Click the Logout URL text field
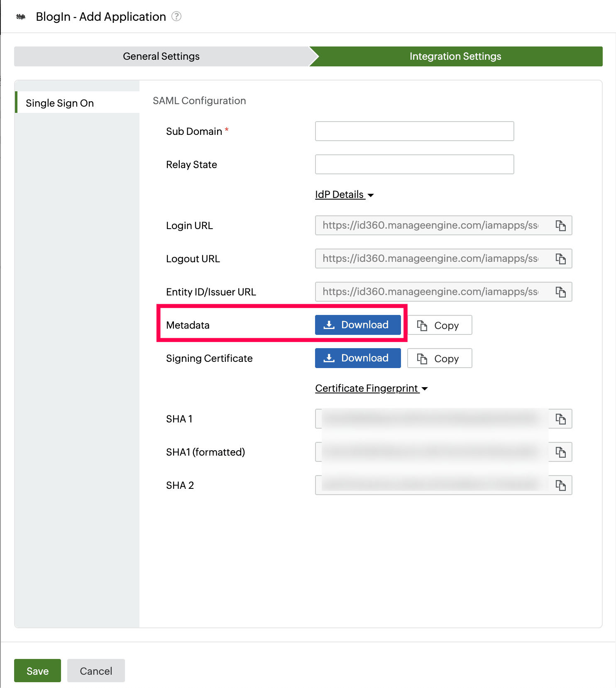Screen dimensions: 616x688 (443, 259)
